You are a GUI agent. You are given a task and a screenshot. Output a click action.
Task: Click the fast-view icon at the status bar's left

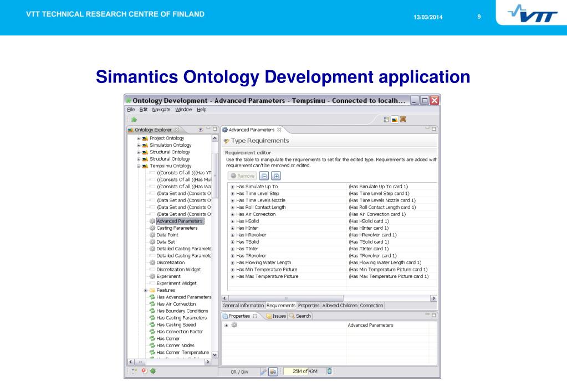tap(134, 371)
